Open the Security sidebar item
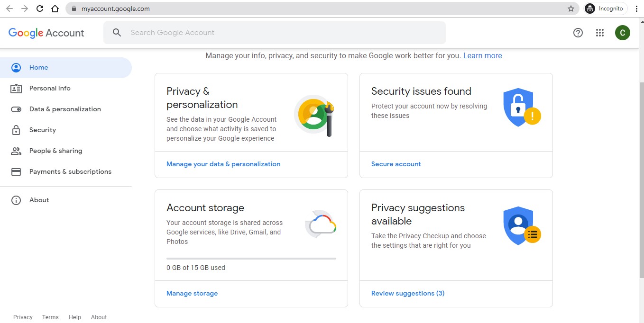 tap(43, 130)
